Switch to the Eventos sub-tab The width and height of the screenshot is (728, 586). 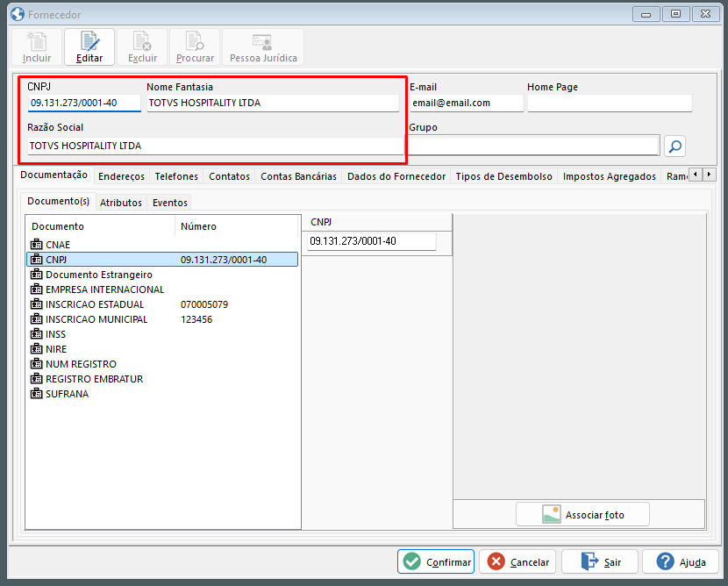[170, 203]
